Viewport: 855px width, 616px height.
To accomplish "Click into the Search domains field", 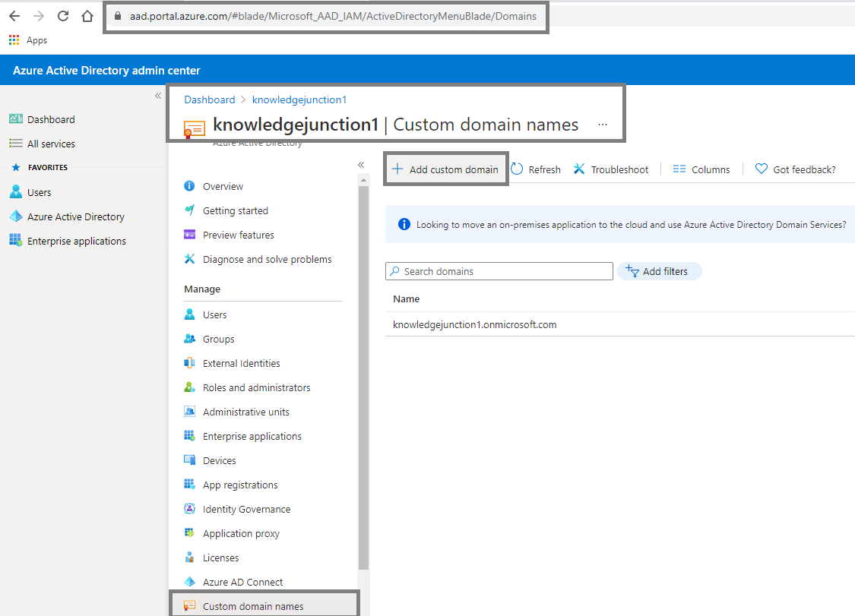I will coord(499,271).
